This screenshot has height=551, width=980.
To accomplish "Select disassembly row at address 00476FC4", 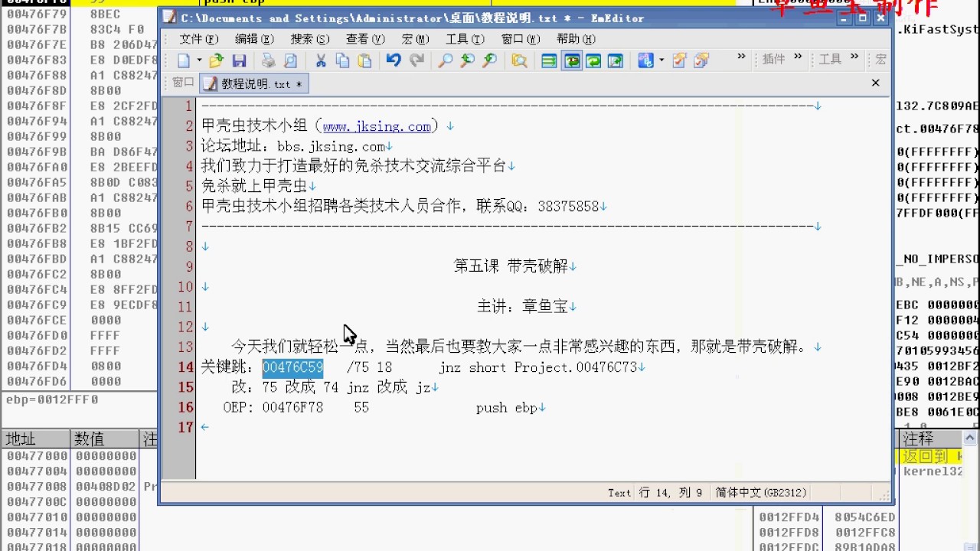I will pos(80,289).
